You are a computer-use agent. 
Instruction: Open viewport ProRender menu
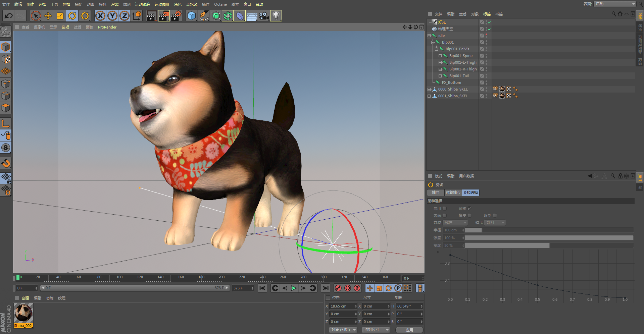click(x=107, y=27)
